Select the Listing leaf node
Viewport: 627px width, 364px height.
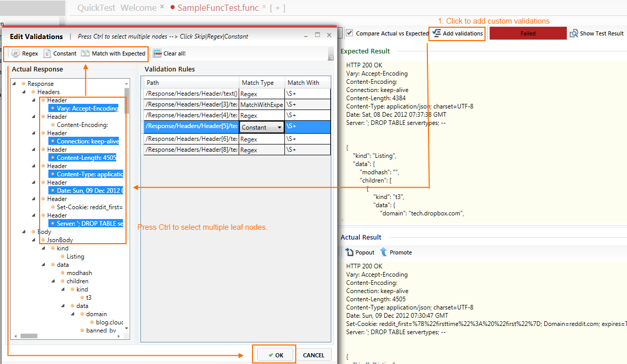[76, 257]
